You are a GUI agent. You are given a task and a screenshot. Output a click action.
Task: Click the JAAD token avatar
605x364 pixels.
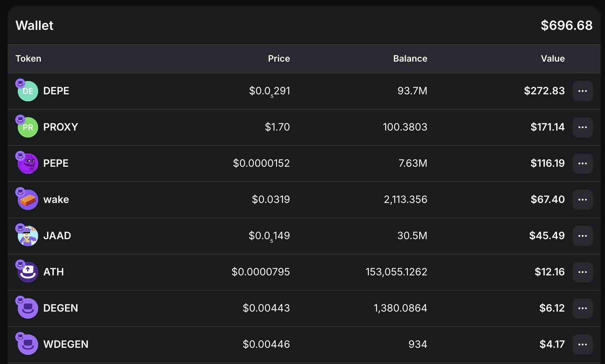point(28,236)
